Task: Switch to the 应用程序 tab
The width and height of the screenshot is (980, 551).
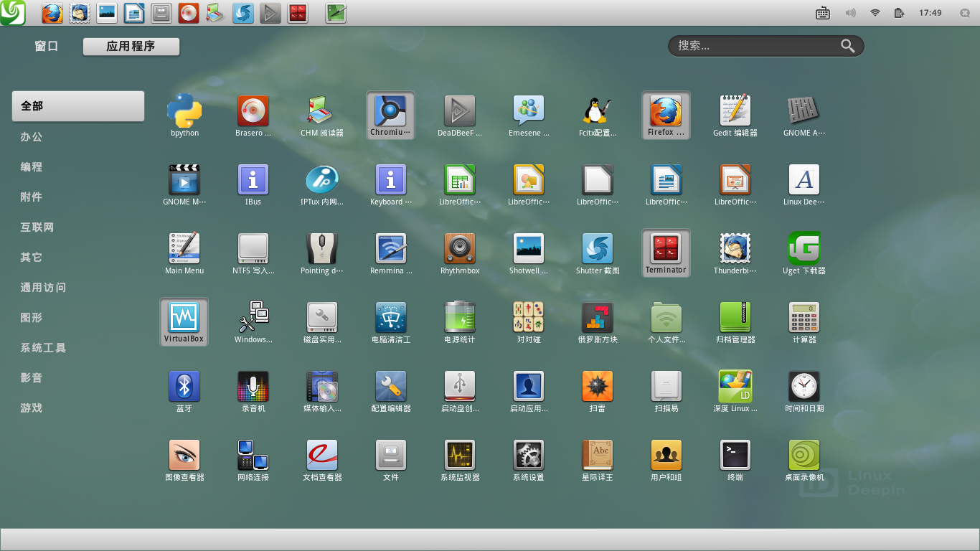Action: tap(131, 47)
